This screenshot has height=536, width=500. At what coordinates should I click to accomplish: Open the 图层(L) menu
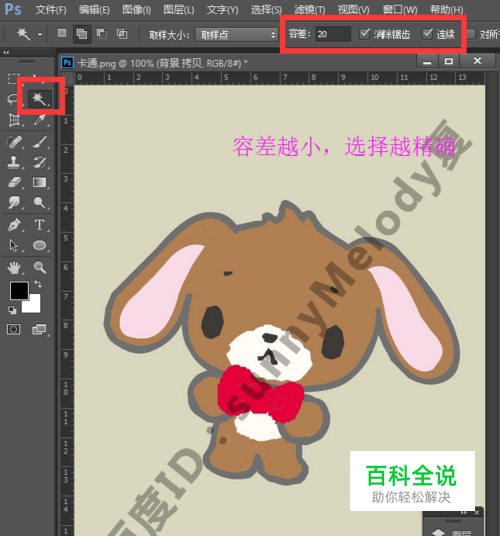[x=179, y=10]
